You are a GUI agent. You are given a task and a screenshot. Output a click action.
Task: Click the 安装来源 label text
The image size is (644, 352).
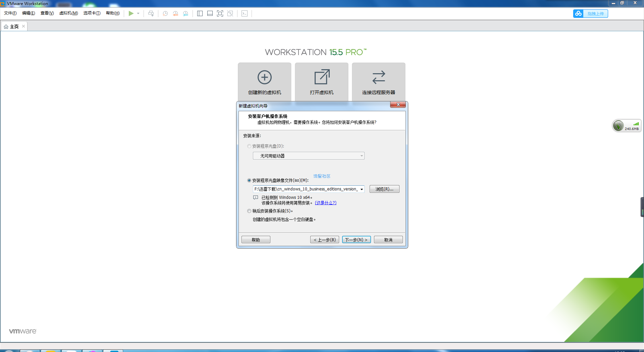(252, 136)
